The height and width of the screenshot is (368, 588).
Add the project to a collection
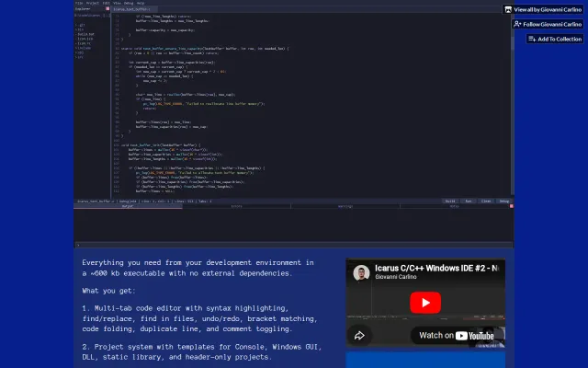coord(555,39)
